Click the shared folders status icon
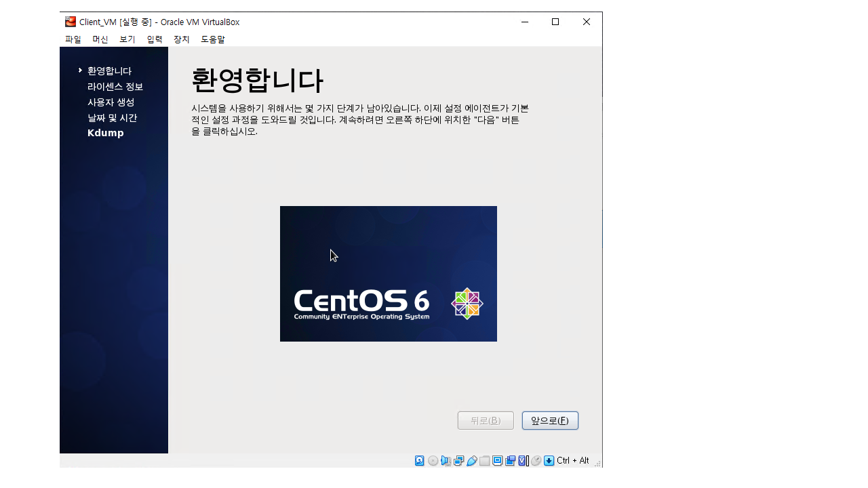The width and height of the screenshot is (868, 488). pos(484,461)
